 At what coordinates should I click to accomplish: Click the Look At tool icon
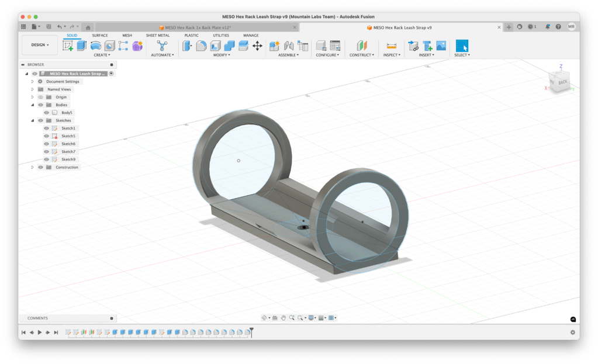click(x=275, y=317)
